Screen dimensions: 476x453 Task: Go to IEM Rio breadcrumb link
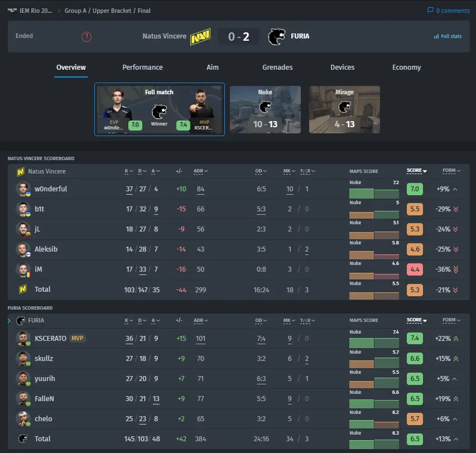coord(36,11)
